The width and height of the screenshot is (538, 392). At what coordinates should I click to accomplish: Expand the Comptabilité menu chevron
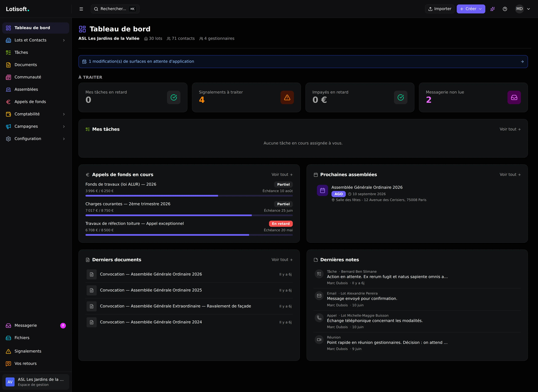click(64, 114)
